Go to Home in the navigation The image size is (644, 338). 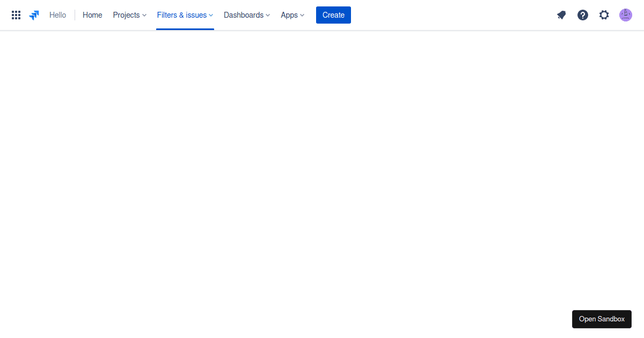(92, 15)
